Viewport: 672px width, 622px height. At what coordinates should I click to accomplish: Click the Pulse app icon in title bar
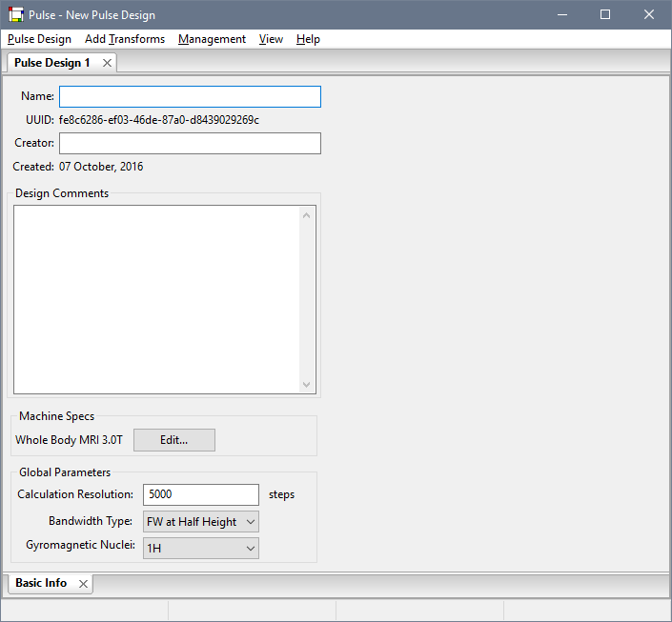(x=16, y=14)
